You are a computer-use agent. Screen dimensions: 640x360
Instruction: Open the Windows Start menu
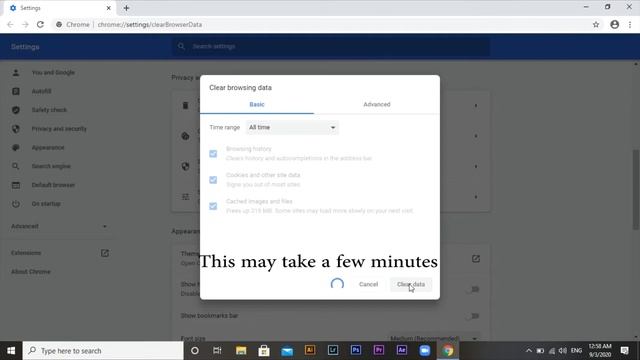(11, 351)
